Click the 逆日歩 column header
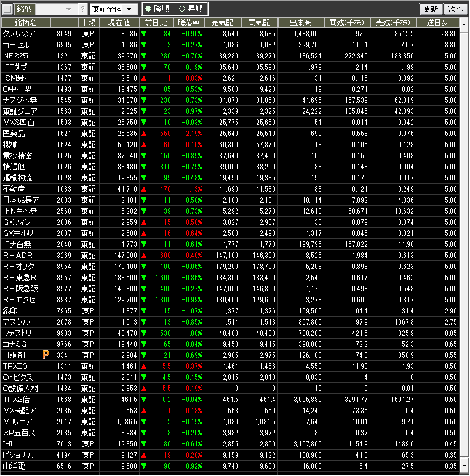The image size is (470, 476). (x=437, y=22)
